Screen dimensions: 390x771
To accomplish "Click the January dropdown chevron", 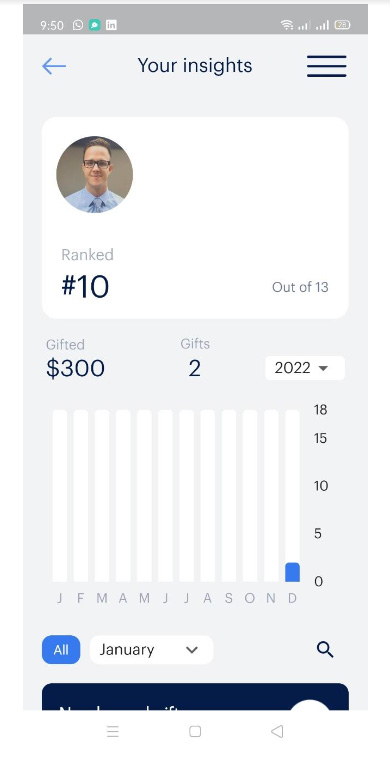I will [192, 650].
